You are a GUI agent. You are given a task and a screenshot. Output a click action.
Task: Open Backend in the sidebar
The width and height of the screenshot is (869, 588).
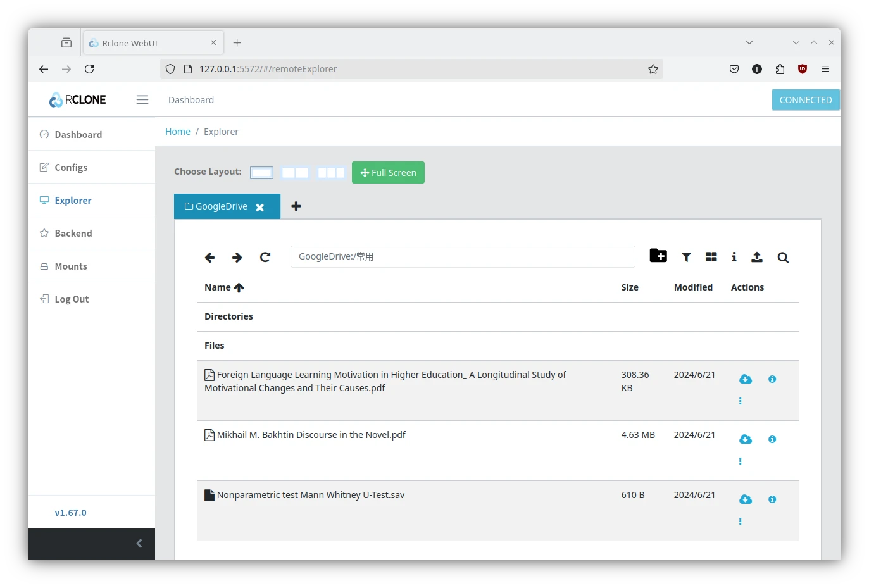coord(92,233)
